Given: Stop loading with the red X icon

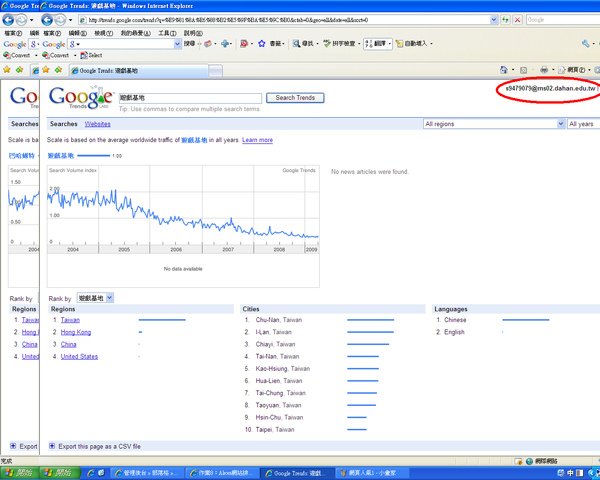Looking at the screenshot, I should coord(517,20).
